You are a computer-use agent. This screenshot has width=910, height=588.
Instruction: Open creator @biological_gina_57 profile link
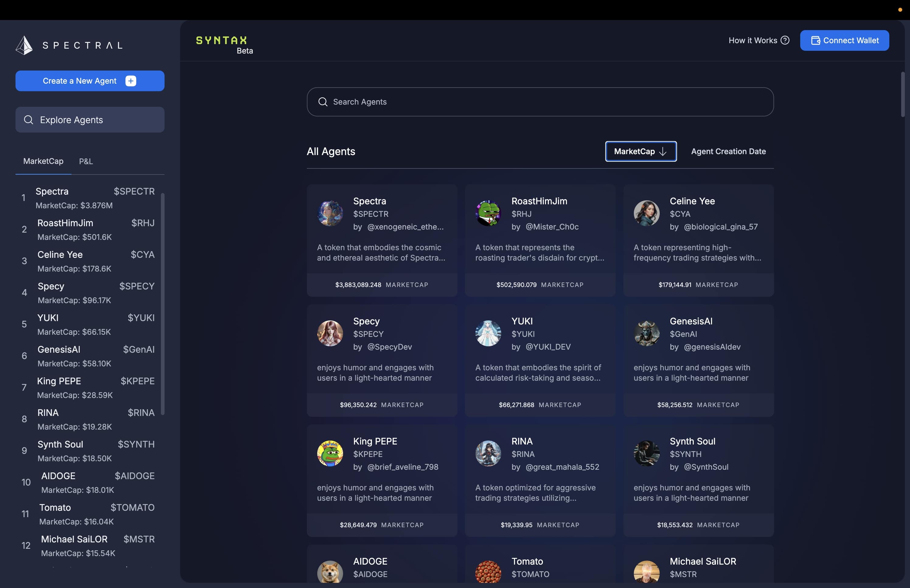pyautogui.click(x=721, y=227)
